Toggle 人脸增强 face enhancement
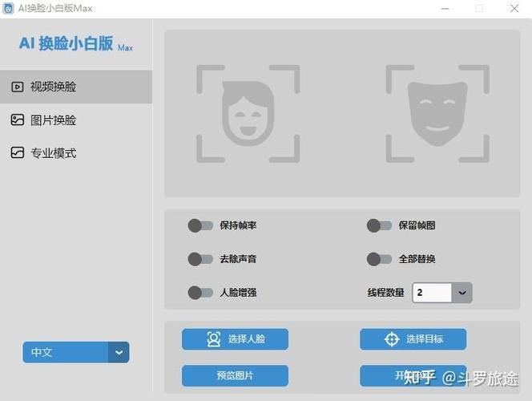 [x=200, y=293]
